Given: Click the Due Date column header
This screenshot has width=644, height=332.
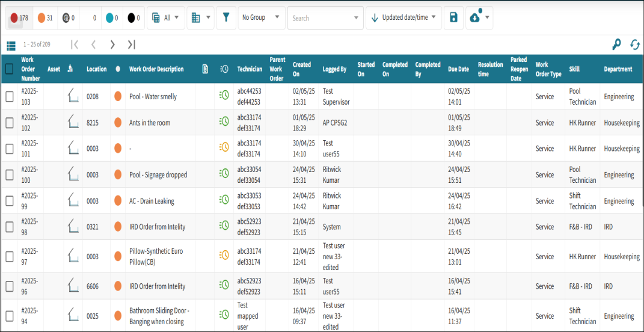Looking at the screenshot, I should pyautogui.click(x=458, y=69).
